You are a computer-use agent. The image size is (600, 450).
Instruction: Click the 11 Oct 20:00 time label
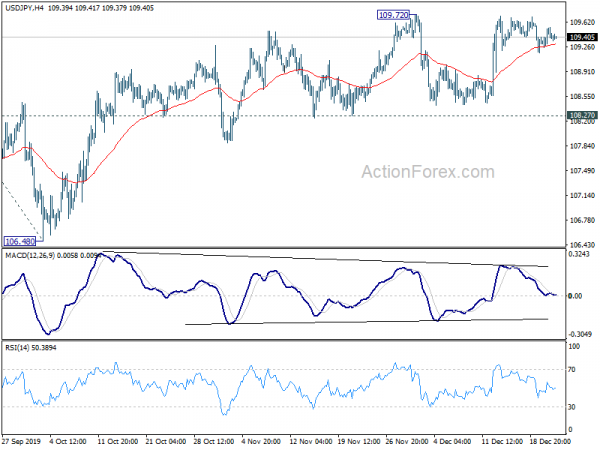pos(118,441)
